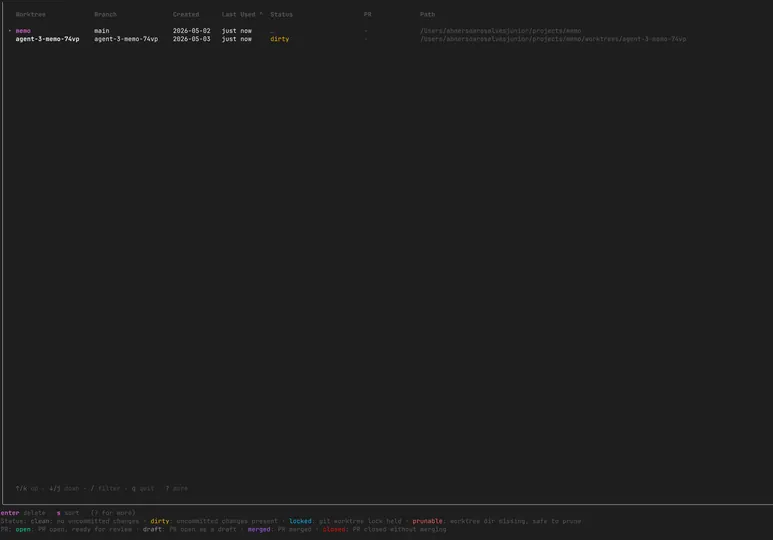Click the projects/memo path

click(500, 31)
